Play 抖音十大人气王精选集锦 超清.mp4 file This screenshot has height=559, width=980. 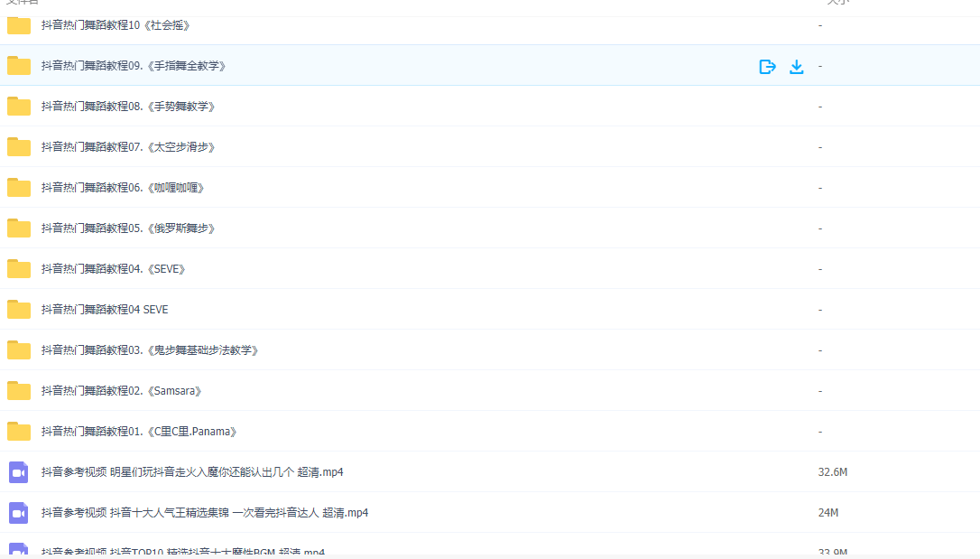(x=205, y=513)
